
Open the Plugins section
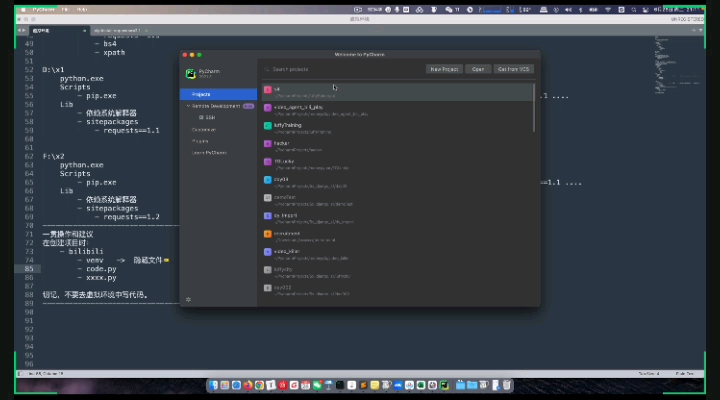[200, 141]
